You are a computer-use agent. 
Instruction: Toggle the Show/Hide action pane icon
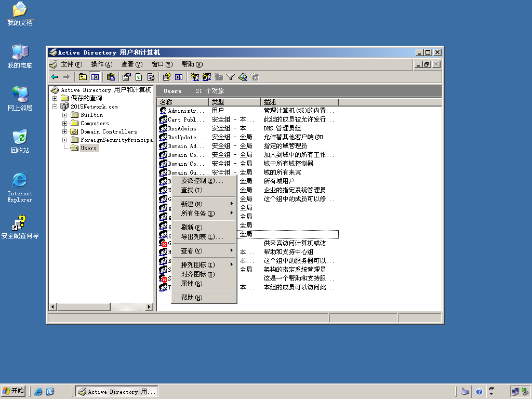[x=179, y=77]
